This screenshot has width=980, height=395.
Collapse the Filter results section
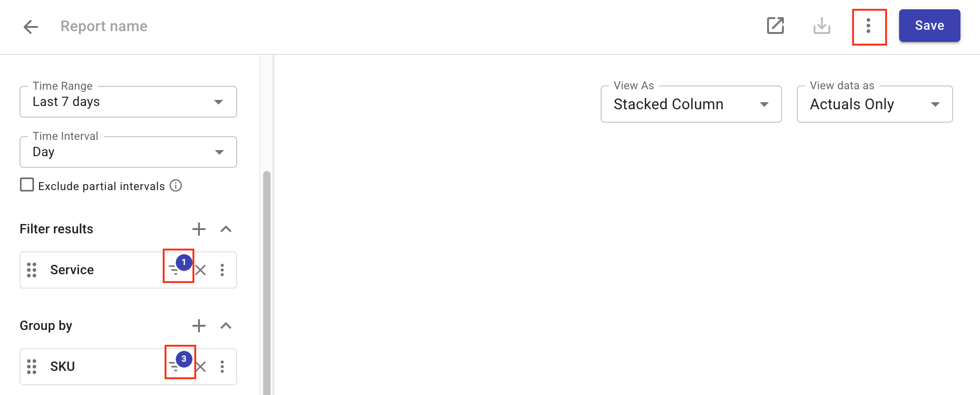[226, 229]
